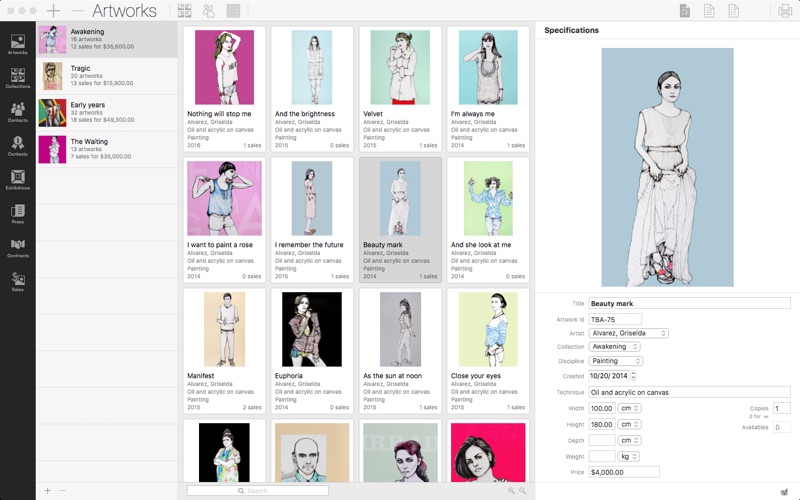Select the Early years collection row

(x=107, y=113)
